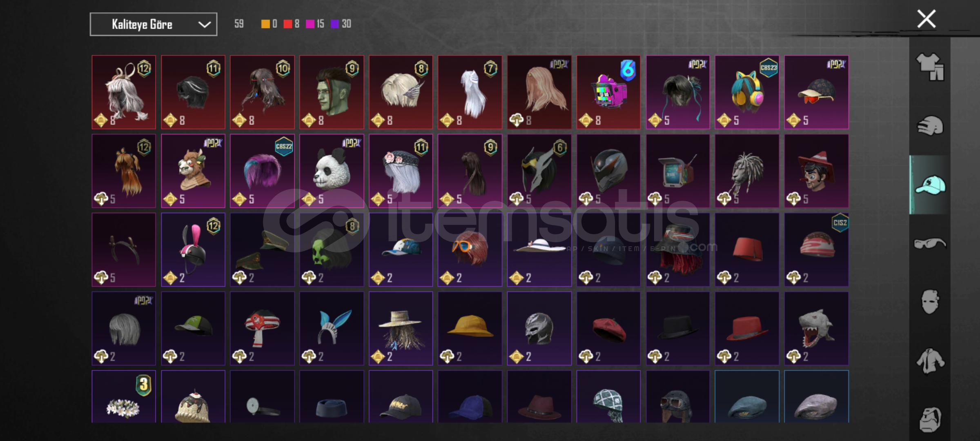Open the sunglasses category in sidebar

[930, 243]
